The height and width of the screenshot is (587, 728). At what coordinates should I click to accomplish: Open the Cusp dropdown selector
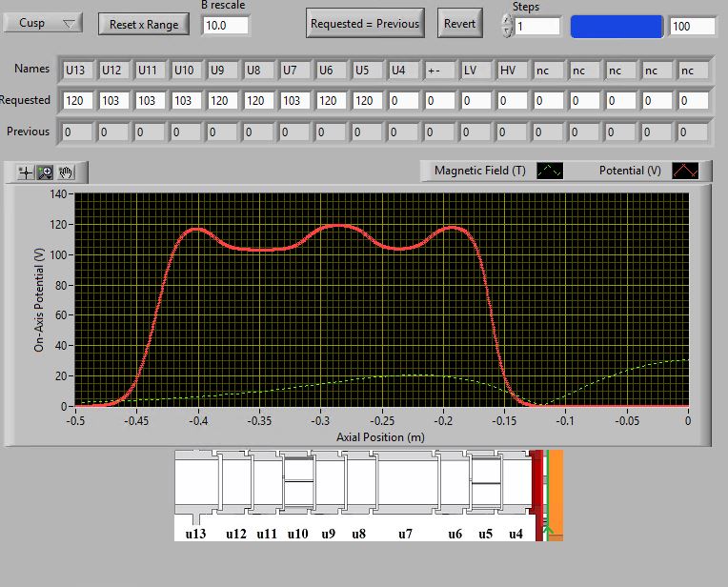click(43, 23)
